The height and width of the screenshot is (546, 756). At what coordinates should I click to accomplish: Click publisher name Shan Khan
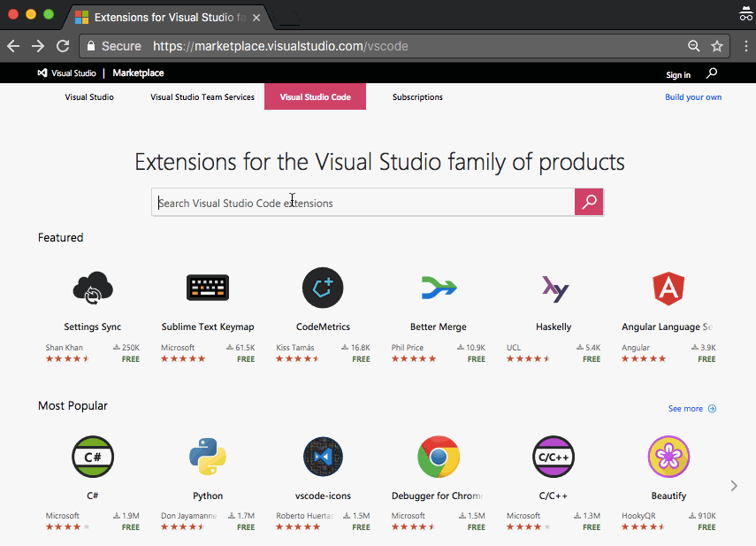[65, 347]
